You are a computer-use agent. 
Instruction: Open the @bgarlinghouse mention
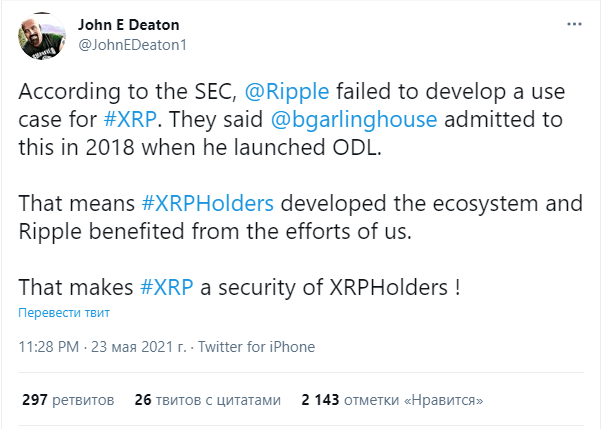[x=354, y=119]
